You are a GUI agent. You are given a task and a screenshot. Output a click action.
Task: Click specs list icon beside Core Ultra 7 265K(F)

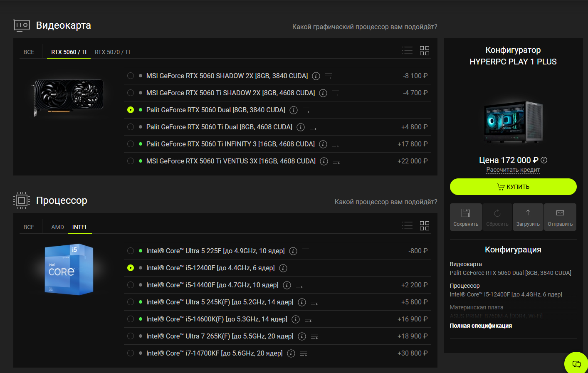(x=314, y=336)
